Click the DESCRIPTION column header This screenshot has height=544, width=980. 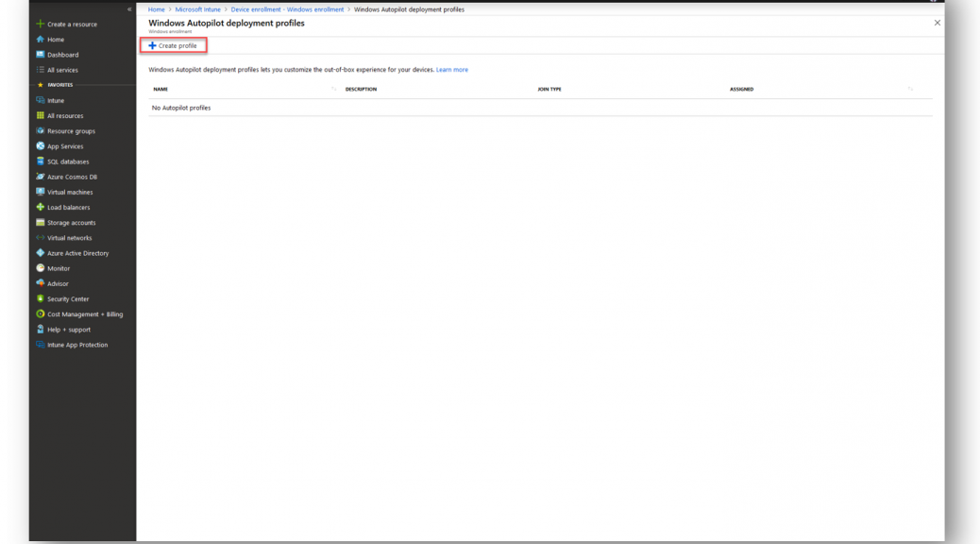coord(361,89)
